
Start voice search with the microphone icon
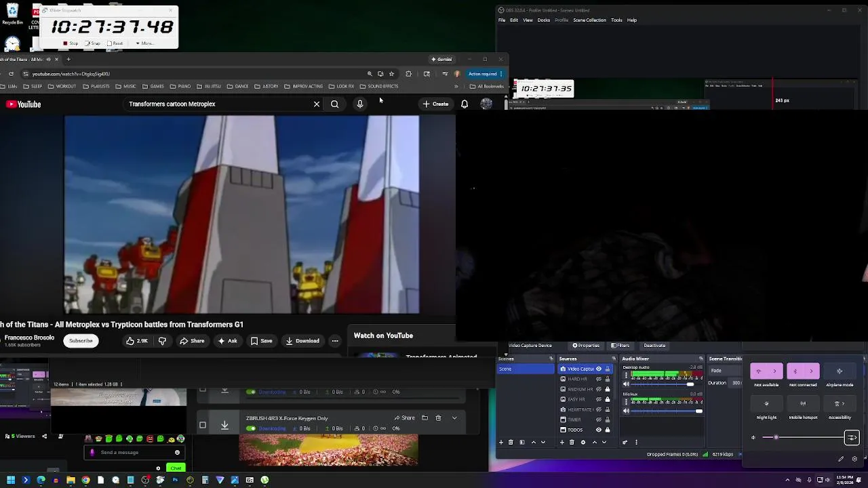pyautogui.click(x=360, y=104)
